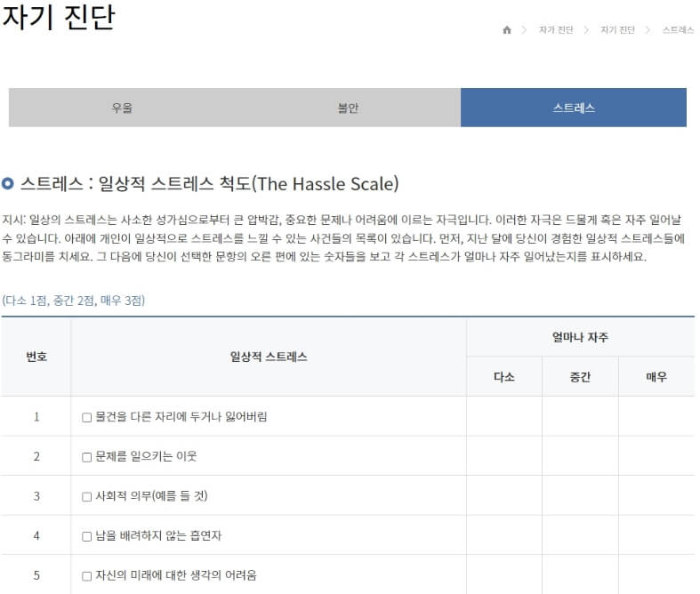Screen dimensions: 700x594
Task: Click the 번호 column header
Action: [36, 357]
